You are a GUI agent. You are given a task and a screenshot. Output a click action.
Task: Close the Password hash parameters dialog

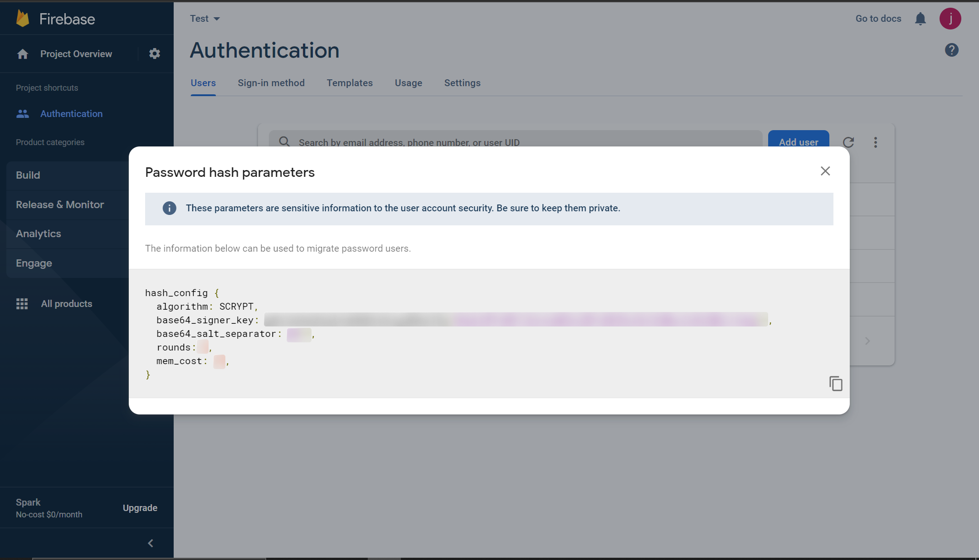pos(825,171)
